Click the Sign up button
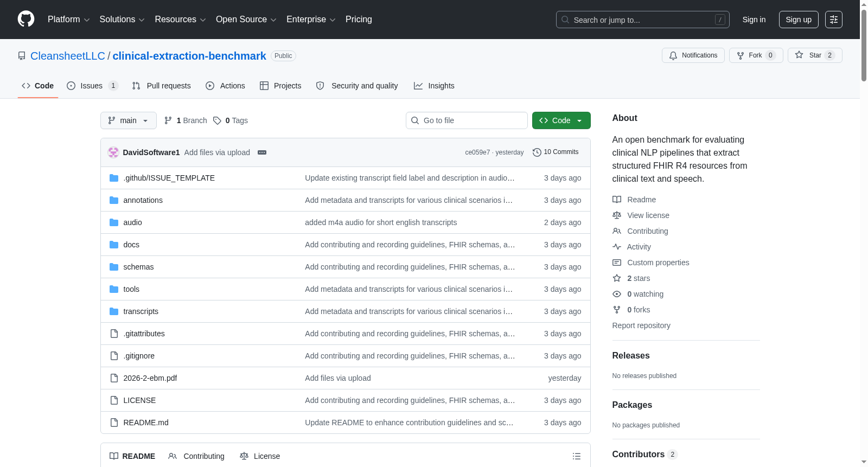Viewport: 868px width, 467px height. click(799, 20)
